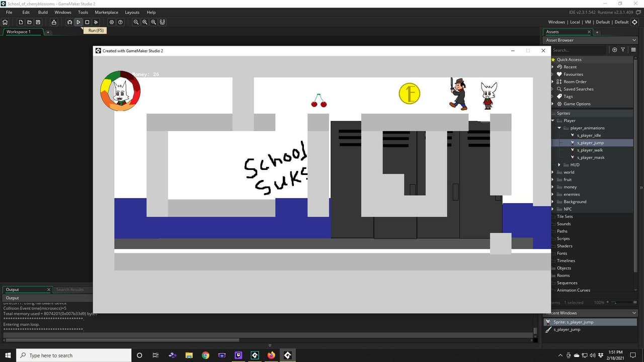Viewport: 644px width, 362px height.
Task: Toggle the docks with the layout icon
Action: click(162, 22)
